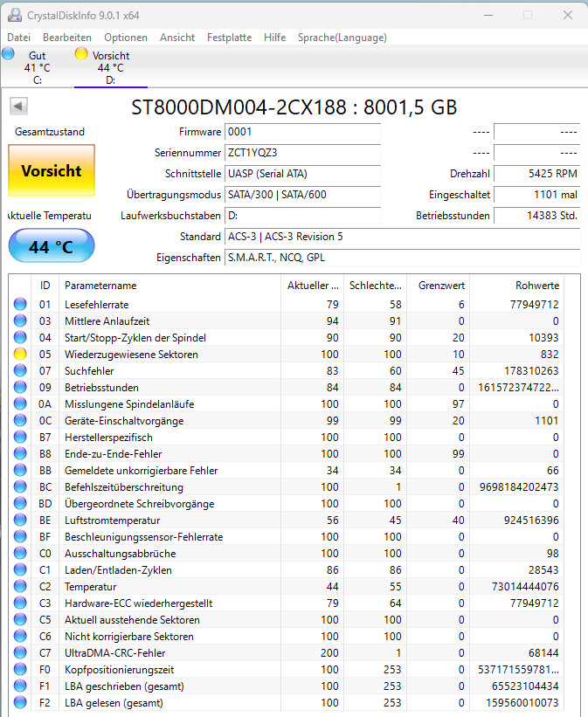The image size is (588, 717).
Task: Click the back arrow navigation button
Action: (18, 106)
